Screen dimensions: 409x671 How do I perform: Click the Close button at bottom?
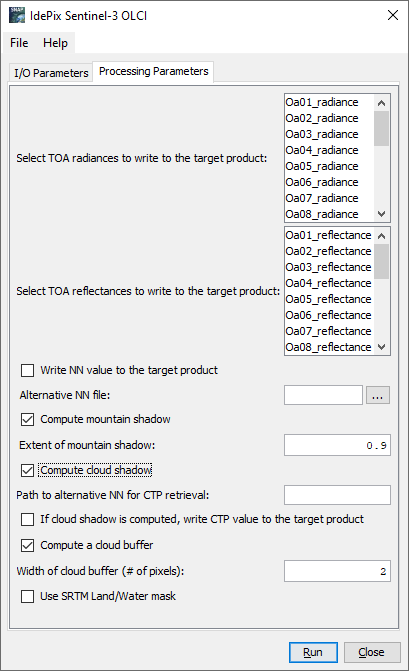point(372,652)
